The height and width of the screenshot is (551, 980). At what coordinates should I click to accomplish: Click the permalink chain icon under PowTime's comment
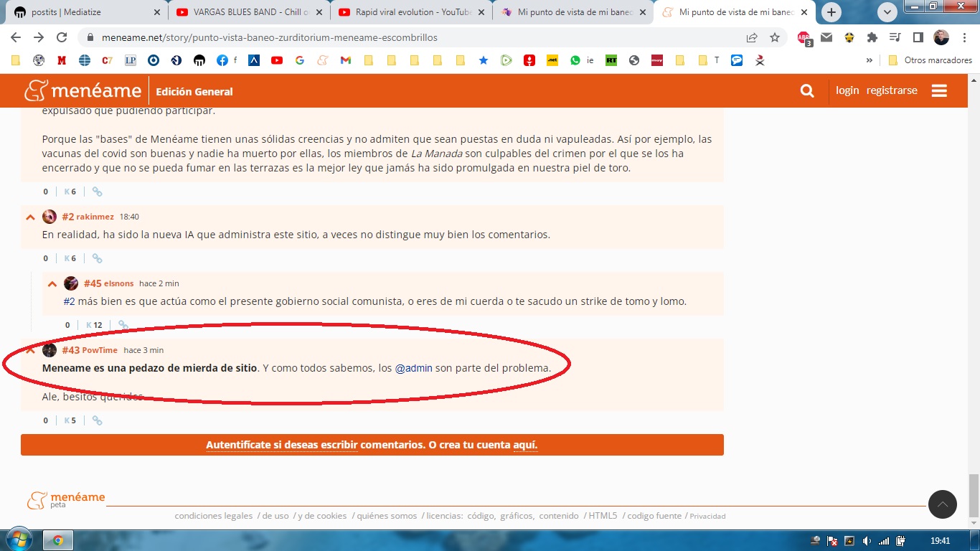click(97, 420)
